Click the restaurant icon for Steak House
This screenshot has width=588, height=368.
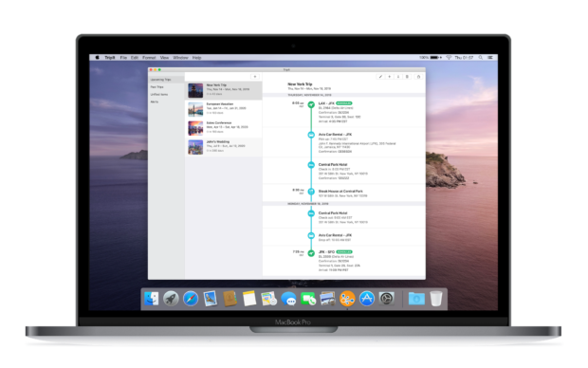tap(311, 192)
